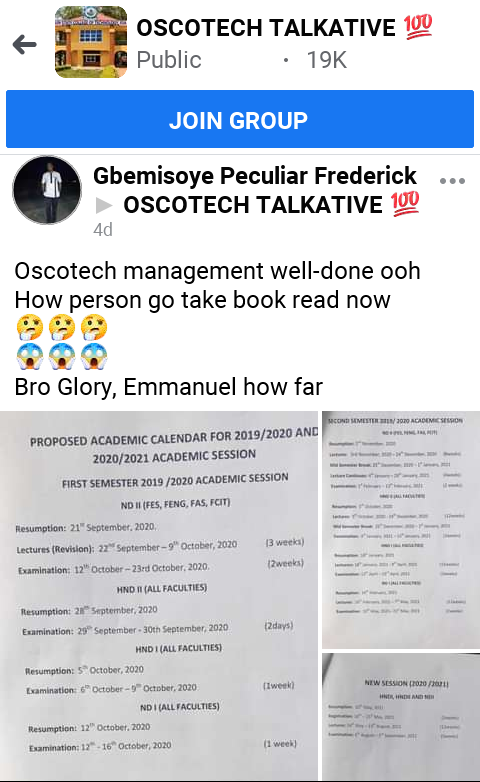Open the first semester calendar photo

click(x=159, y=595)
